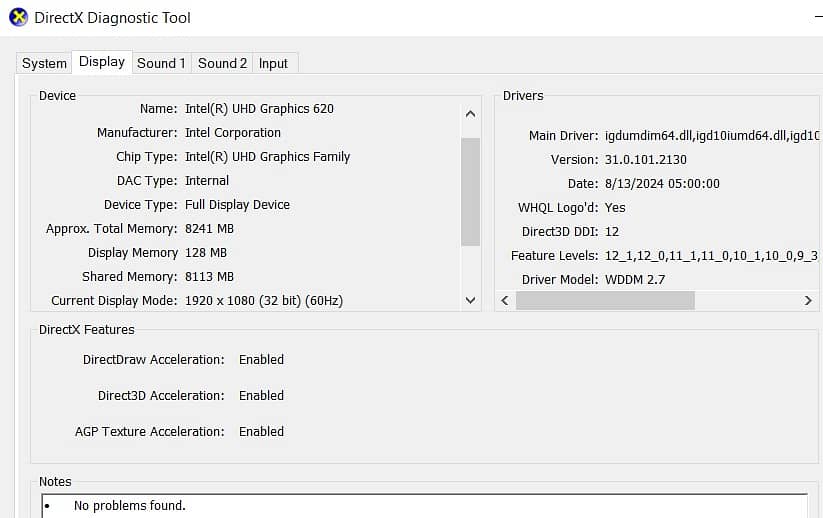Click driver version 31.0.101.2130 text
The height and width of the screenshot is (518, 823).
pyautogui.click(x=645, y=160)
